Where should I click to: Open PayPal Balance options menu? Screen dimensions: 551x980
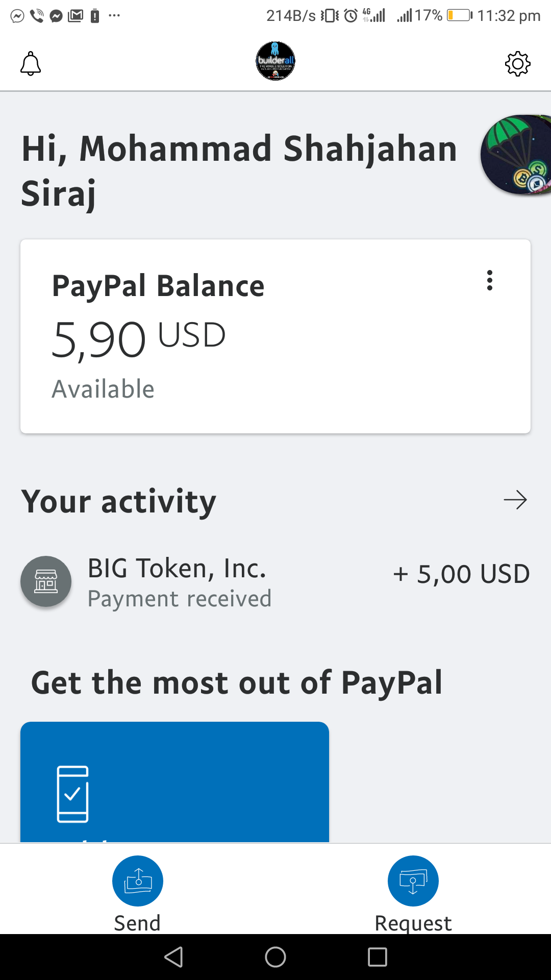click(x=490, y=280)
